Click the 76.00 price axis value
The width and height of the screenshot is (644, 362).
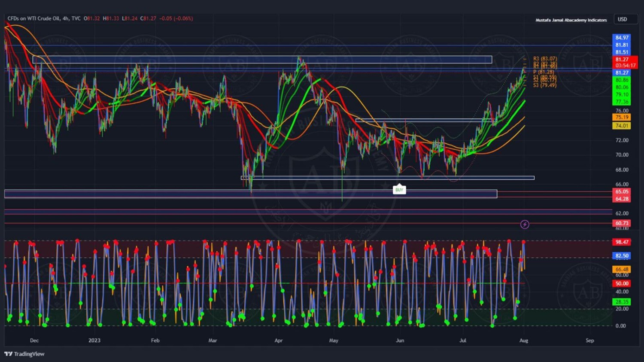622,111
